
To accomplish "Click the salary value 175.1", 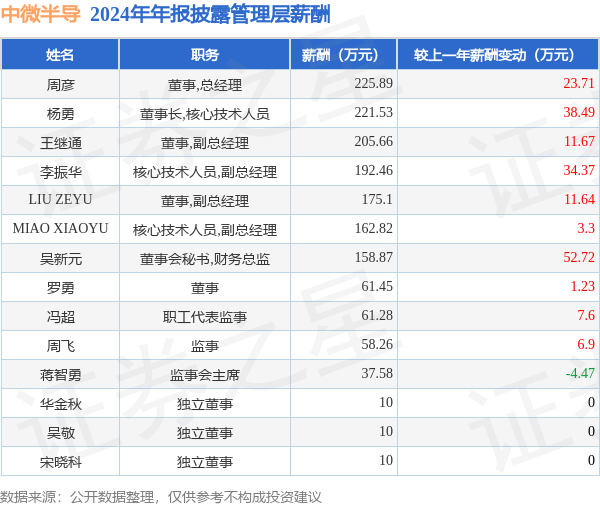I will (x=377, y=199).
